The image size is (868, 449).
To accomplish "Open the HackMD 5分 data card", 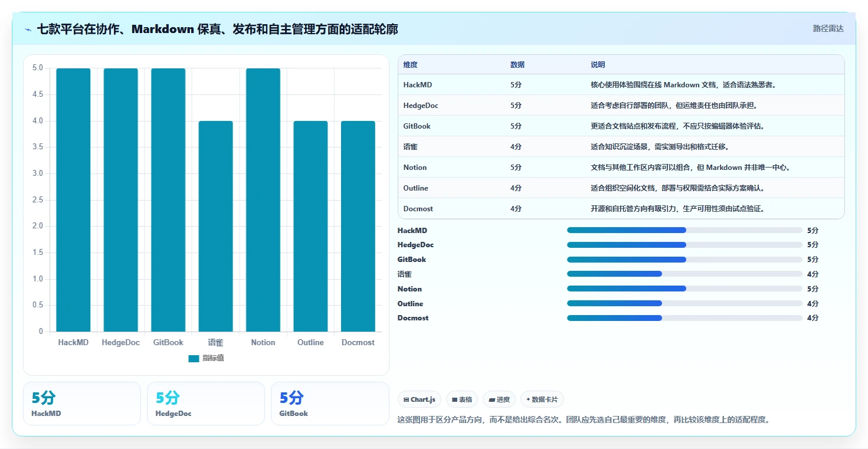I will tap(82, 404).
